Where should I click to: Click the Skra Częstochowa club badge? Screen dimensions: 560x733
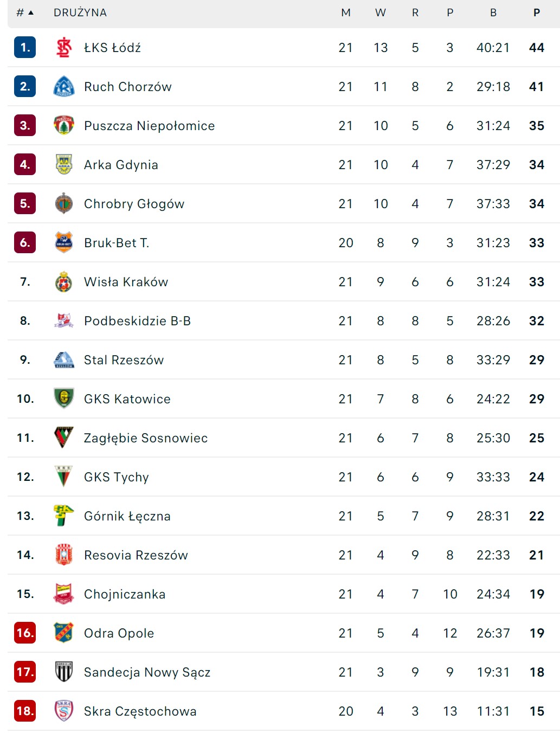click(x=64, y=711)
